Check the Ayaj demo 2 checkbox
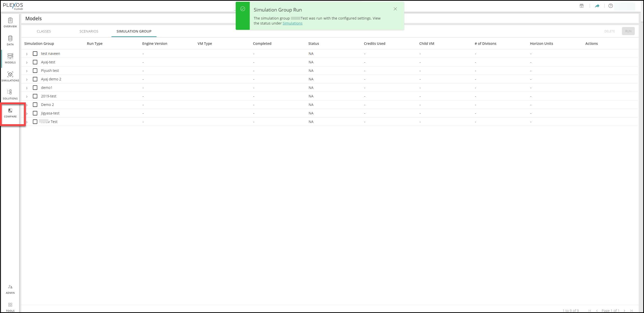The image size is (644, 313). [35, 79]
